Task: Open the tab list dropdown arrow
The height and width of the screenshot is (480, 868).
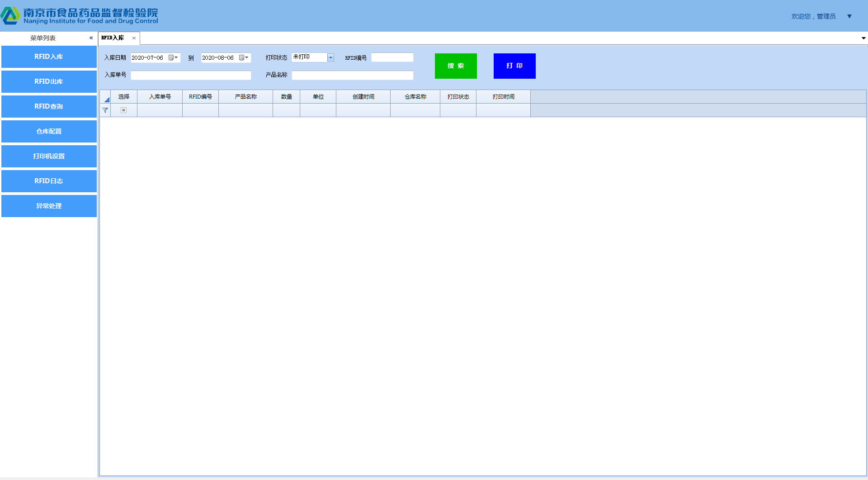Action: click(863, 38)
